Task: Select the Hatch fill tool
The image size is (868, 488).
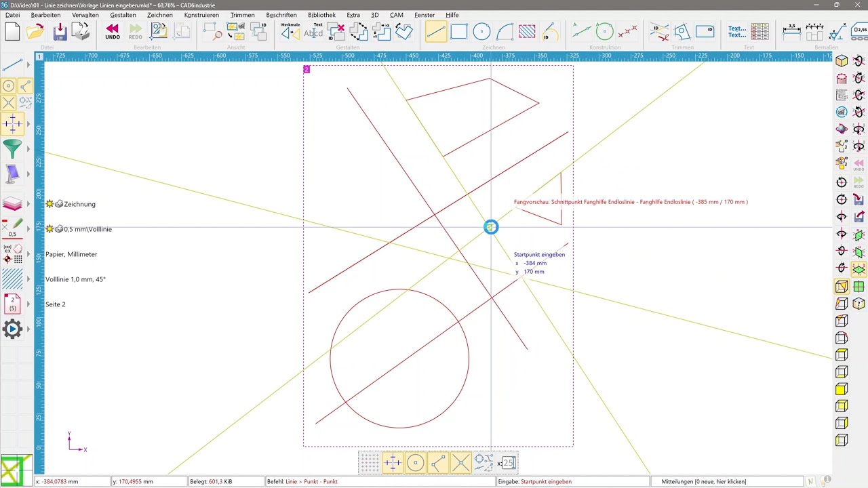Action: [527, 31]
